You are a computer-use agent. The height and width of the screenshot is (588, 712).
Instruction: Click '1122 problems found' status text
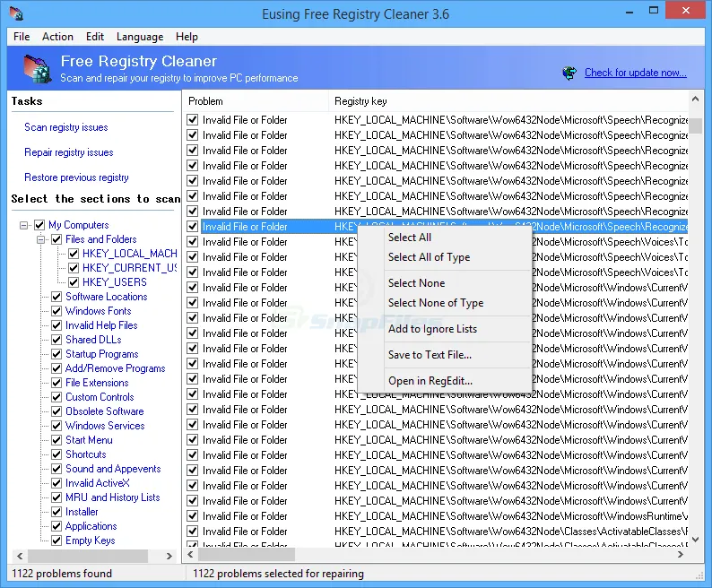pos(62,574)
